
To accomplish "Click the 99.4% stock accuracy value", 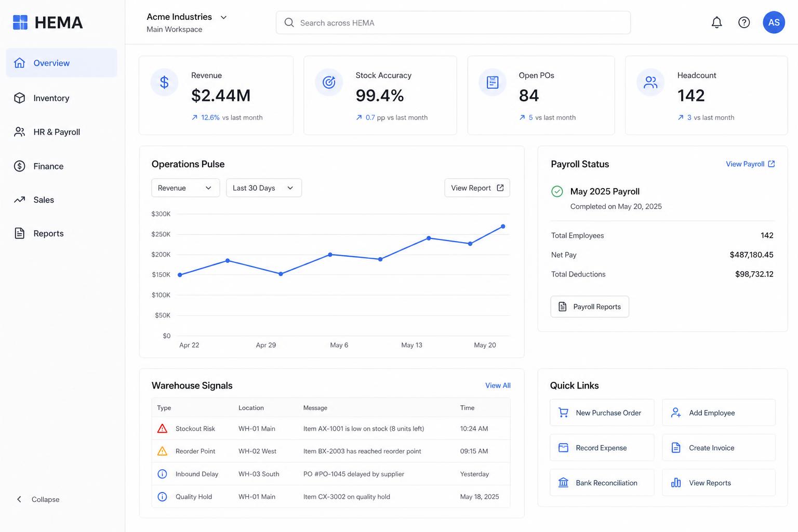I will 380,96.
